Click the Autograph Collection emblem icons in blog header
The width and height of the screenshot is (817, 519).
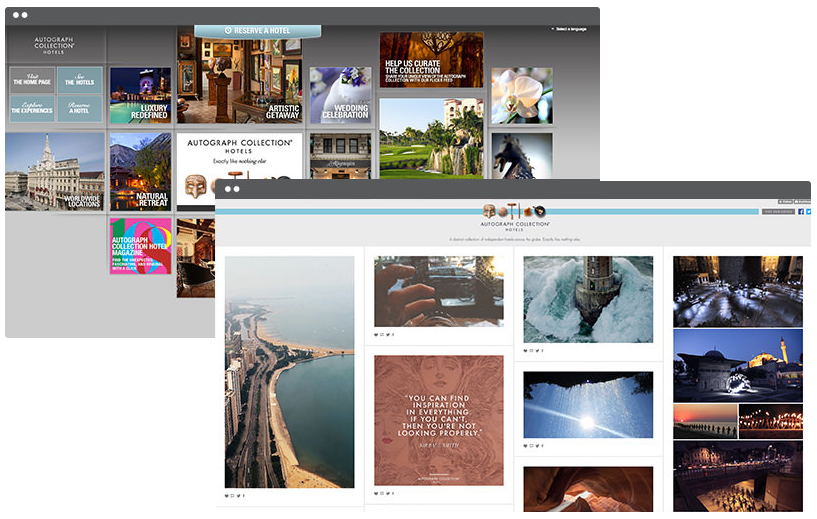pyautogui.click(x=514, y=211)
